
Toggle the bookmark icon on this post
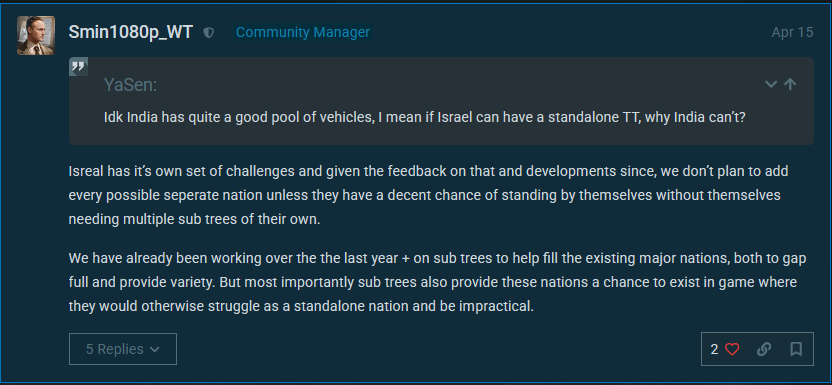click(796, 349)
